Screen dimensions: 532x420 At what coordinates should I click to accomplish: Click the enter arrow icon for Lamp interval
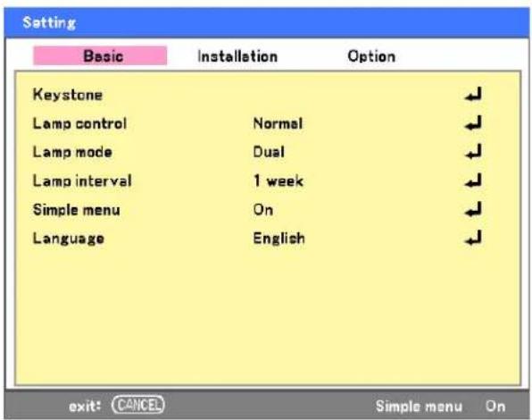click(x=473, y=181)
